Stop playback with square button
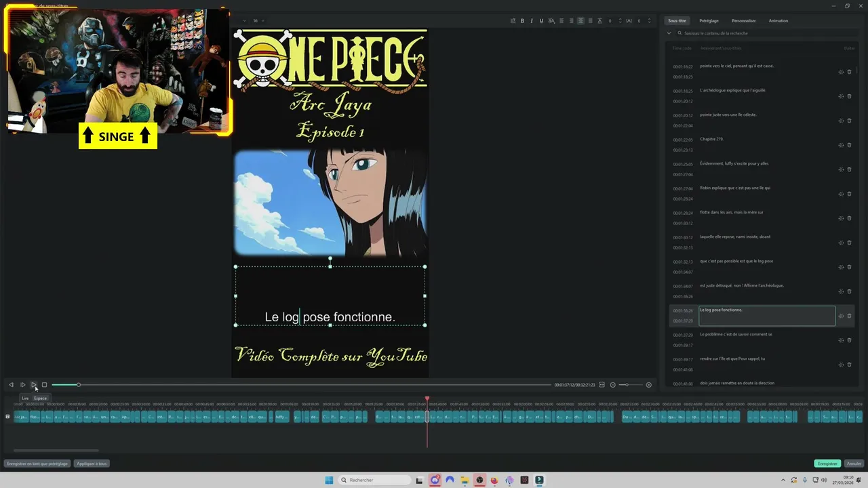This screenshot has height=488, width=868. point(45,385)
